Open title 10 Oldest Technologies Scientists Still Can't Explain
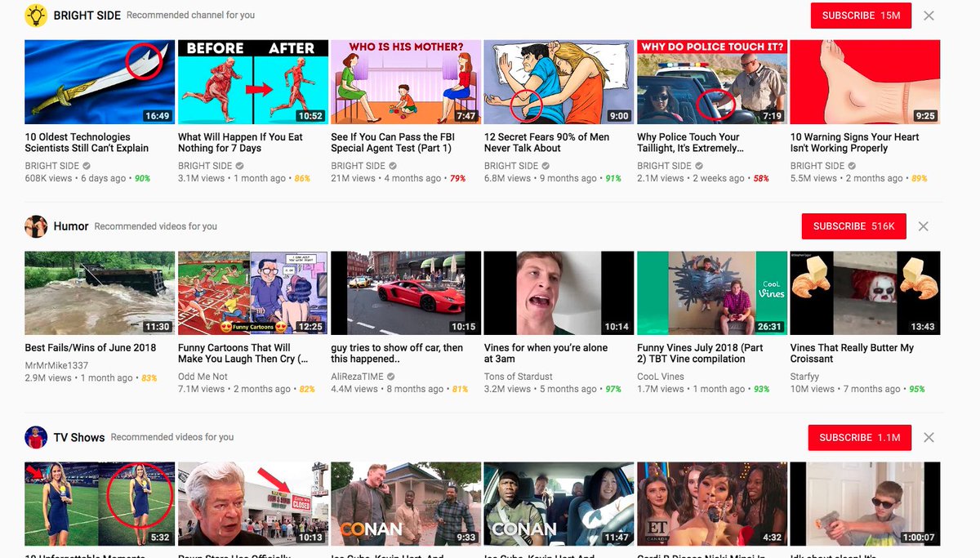 coord(87,143)
